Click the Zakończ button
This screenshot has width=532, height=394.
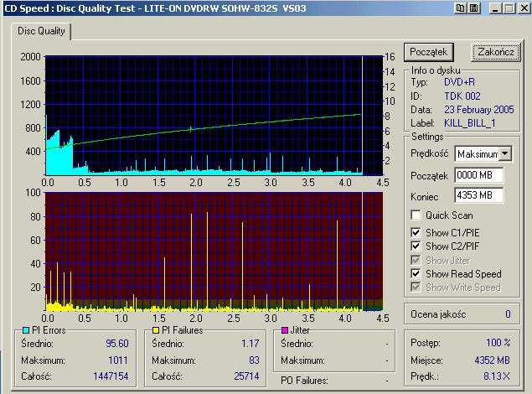coord(496,52)
